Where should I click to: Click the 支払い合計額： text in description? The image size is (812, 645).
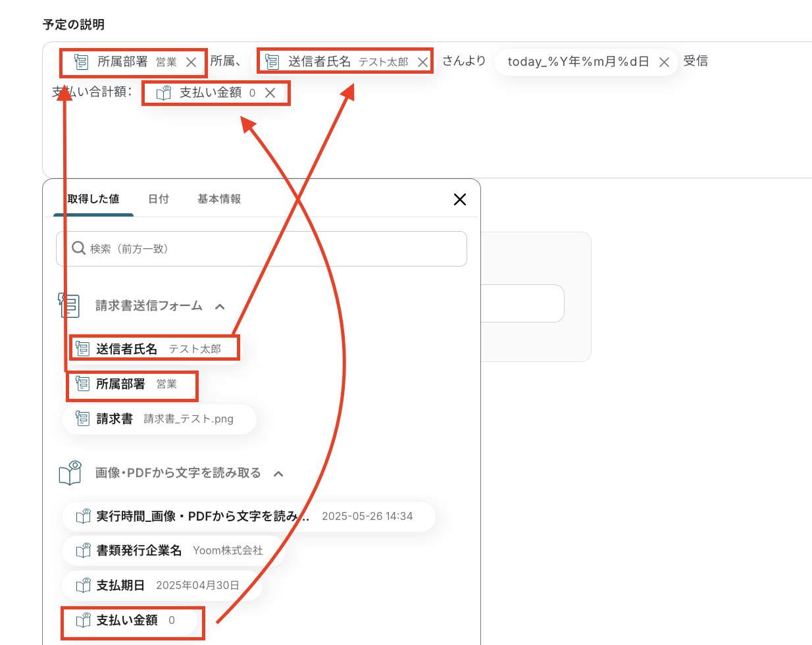click(92, 91)
